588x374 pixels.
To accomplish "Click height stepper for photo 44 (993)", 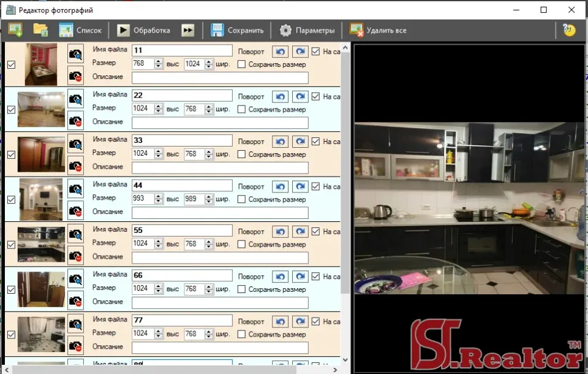I will (159, 199).
